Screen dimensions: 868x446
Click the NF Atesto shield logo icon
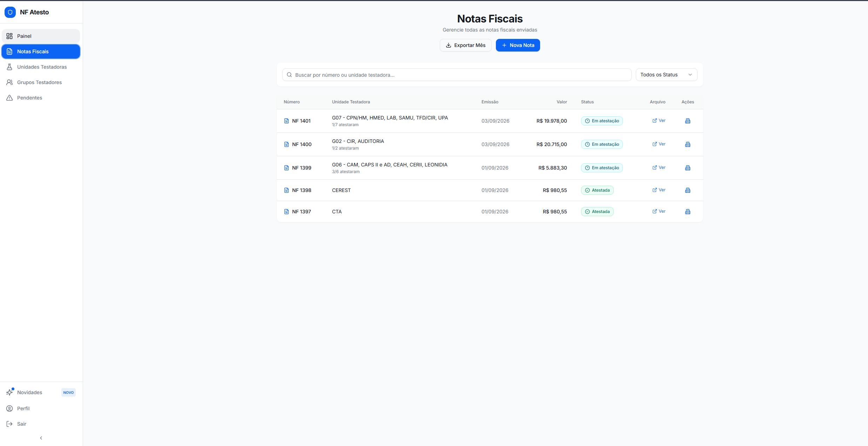coord(10,12)
